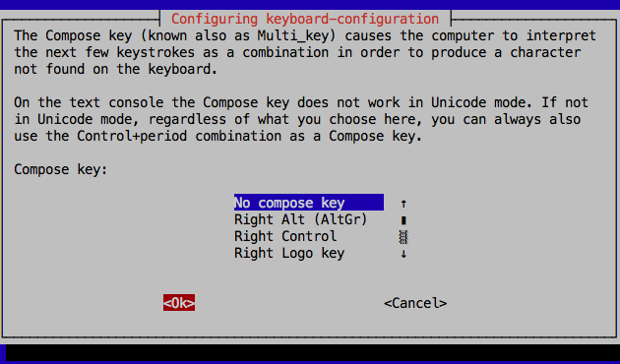Click the blue strip above the dialog
620x364 pixels.
(310, 4)
